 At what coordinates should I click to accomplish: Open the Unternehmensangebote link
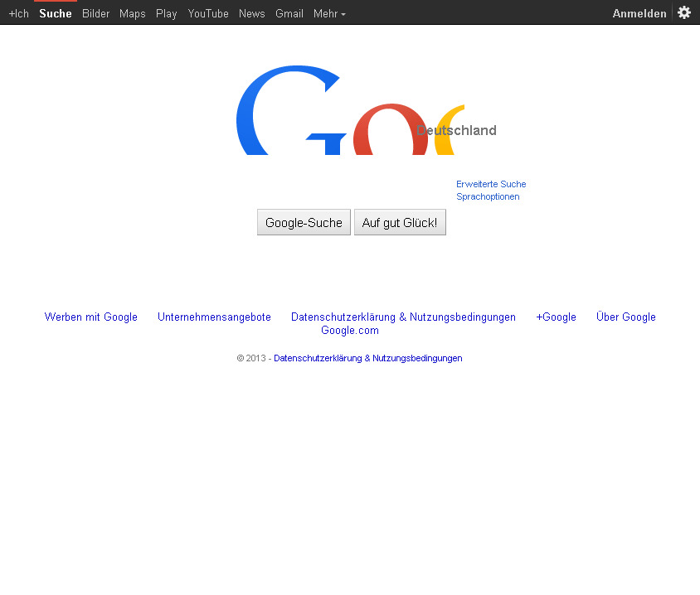point(214,317)
